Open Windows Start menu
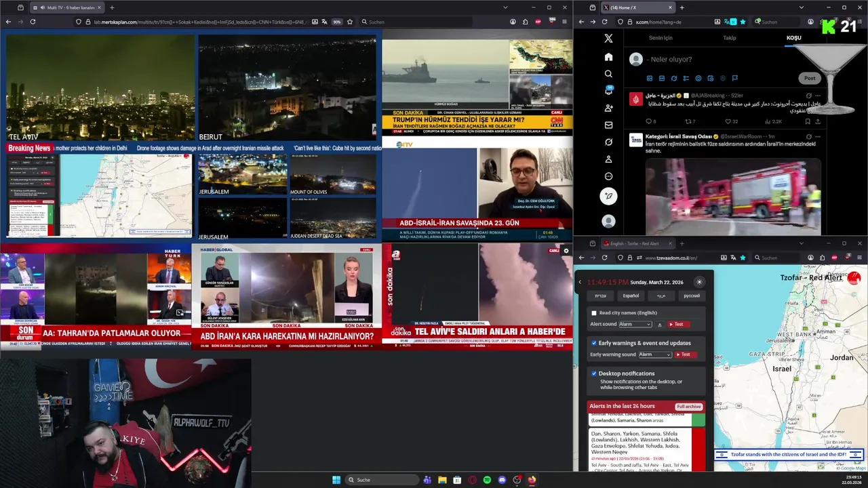868x488 pixels. point(336,480)
